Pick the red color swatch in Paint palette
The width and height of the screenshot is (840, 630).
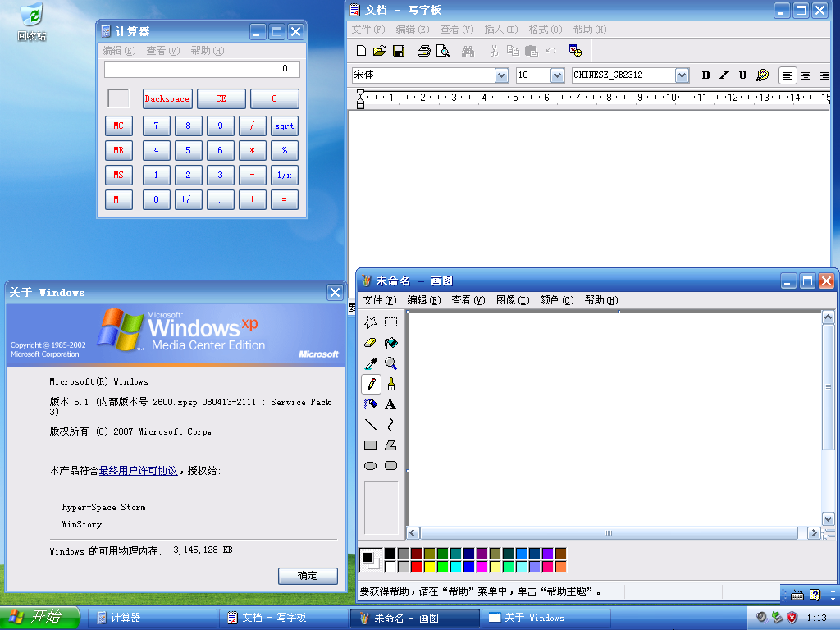416,566
